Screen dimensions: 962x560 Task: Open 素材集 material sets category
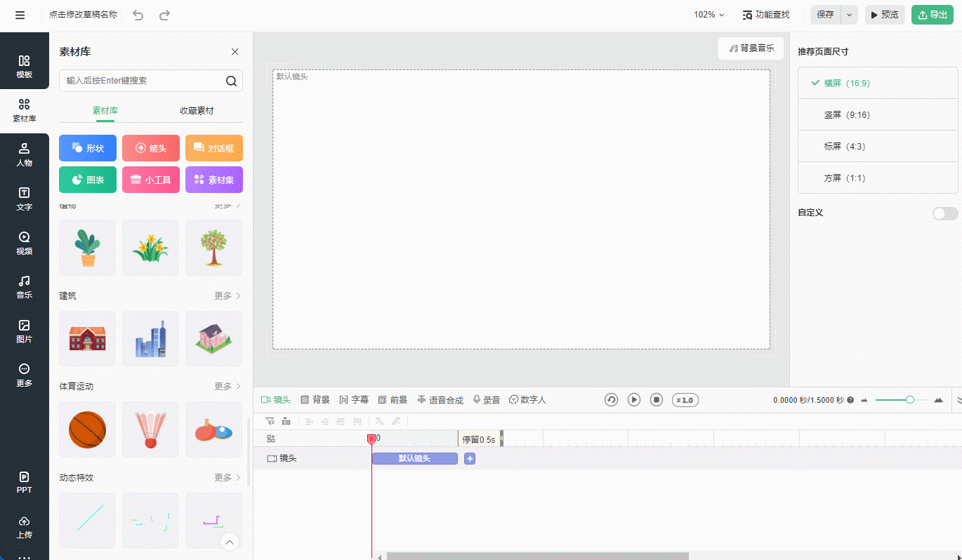[214, 180]
